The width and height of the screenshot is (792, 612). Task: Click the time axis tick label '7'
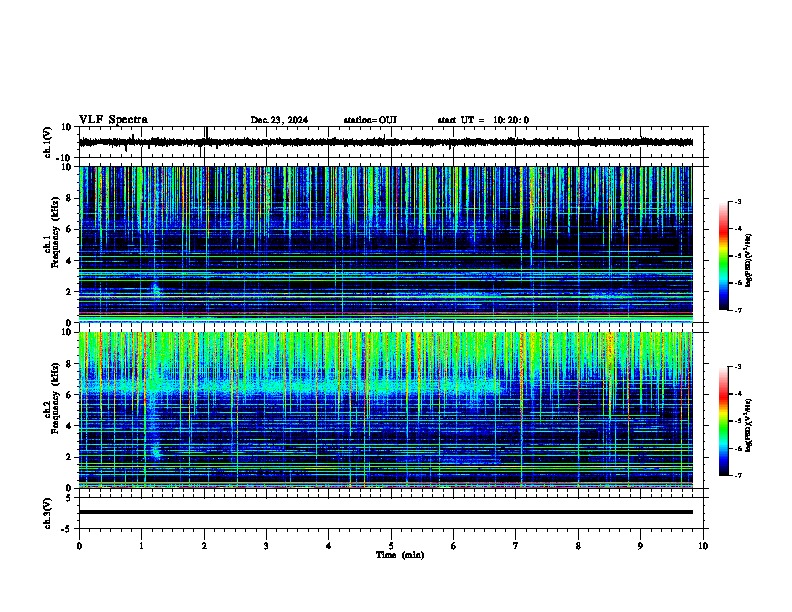[x=516, y=546]
